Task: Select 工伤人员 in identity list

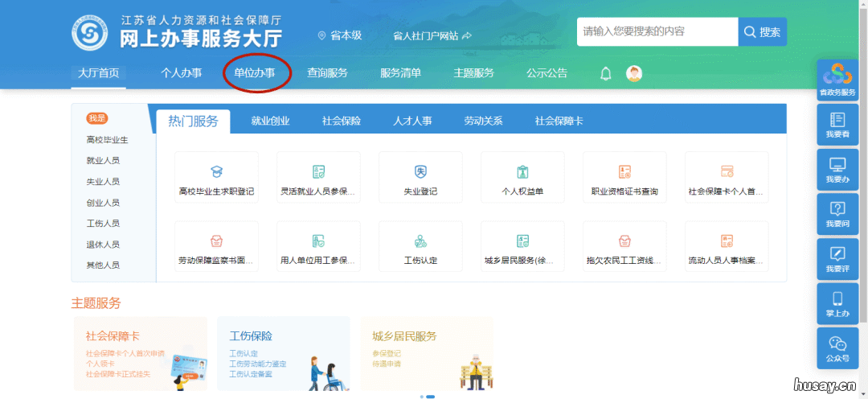Action: pyautogui.click(x=103, y=224)
